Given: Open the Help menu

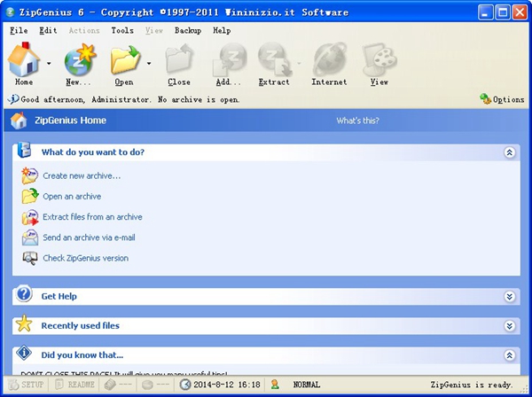Looking at the screenshot, I should point(222,30).
